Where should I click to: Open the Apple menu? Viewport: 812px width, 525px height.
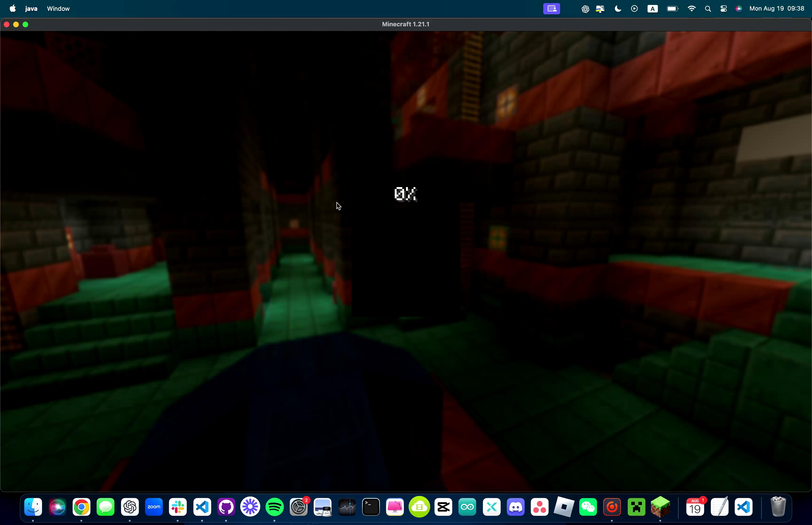pos(12,8)
